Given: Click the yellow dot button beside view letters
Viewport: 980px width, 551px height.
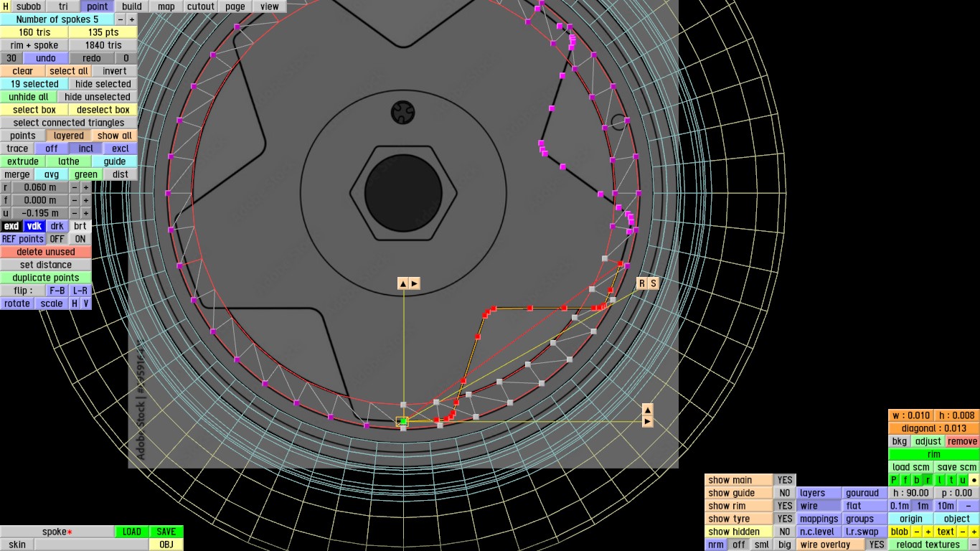Looking at the screenshot, I should click(974, 480).
